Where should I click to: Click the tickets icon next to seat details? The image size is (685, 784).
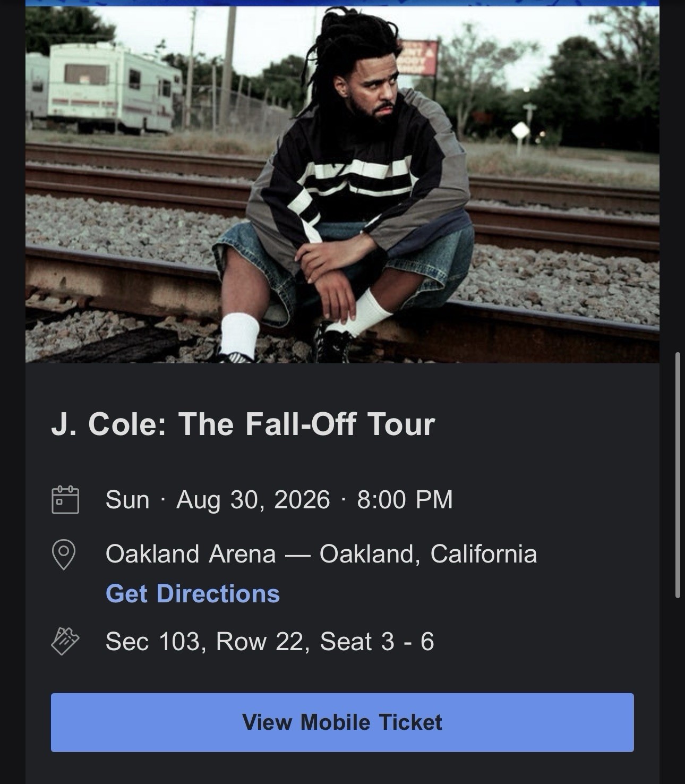65,642
